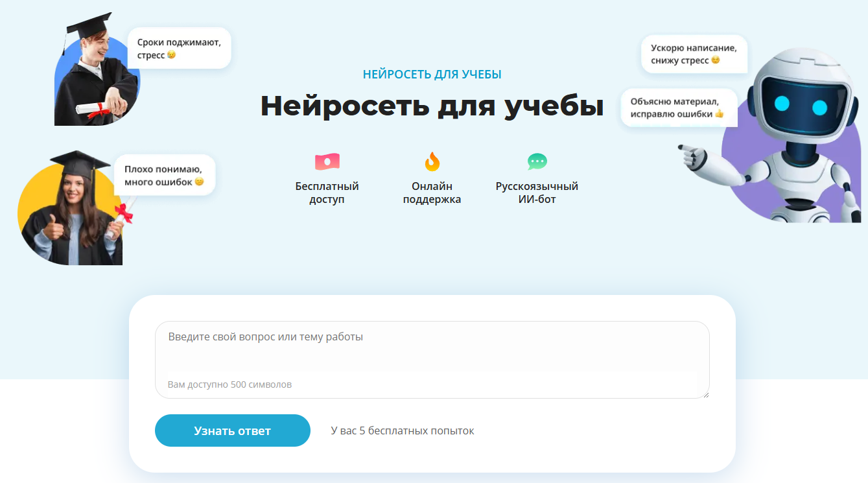Click the 'Сроки поджимают, стресс' speech bubble
The height and width of the screenshot is (483, 868).
(x=179, y=49)
